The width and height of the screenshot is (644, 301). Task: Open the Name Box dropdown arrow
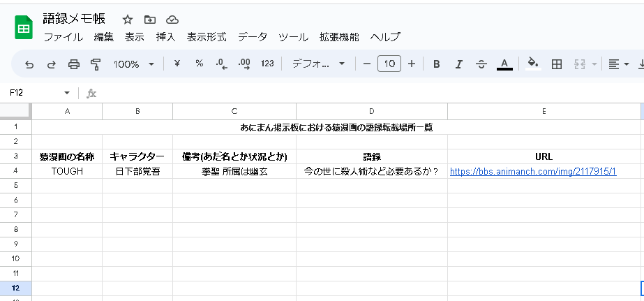click(x=67, y=93)
